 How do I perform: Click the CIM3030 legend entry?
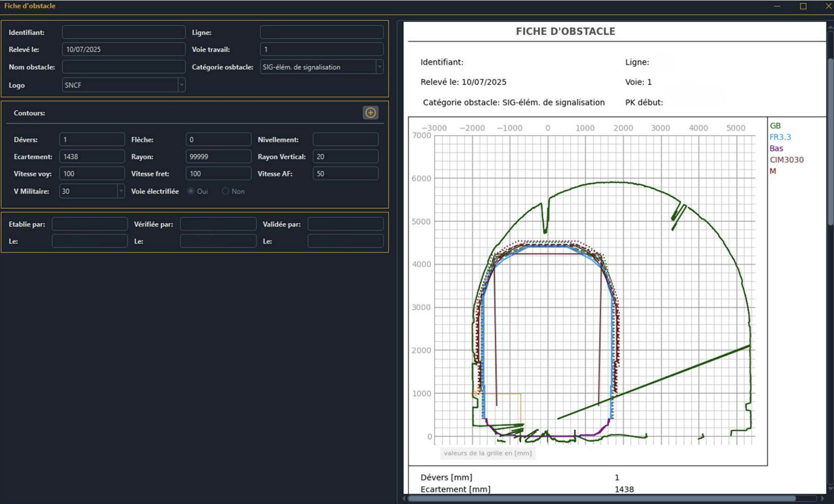(x=786, y=160)
